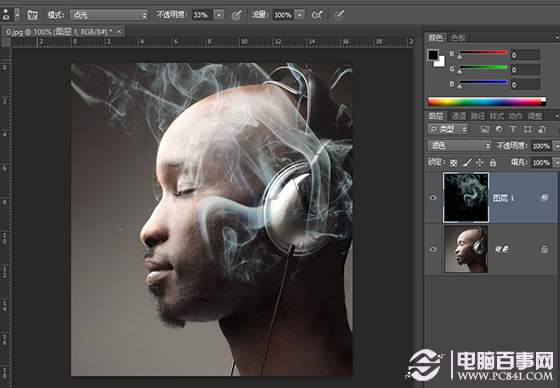Hide 图层 1 smoke layer eye
560x388 pixels.
tap(433, 198)
